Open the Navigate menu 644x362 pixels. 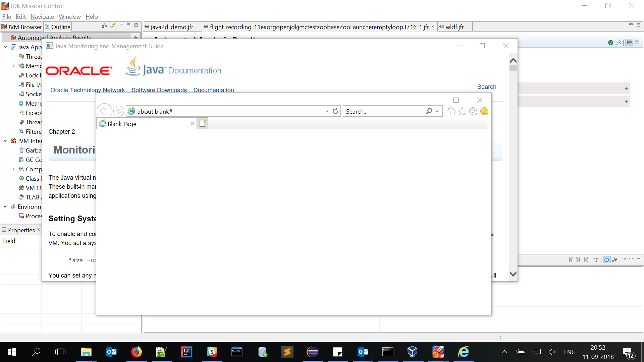pyautogui.click(x=42, y=17)
